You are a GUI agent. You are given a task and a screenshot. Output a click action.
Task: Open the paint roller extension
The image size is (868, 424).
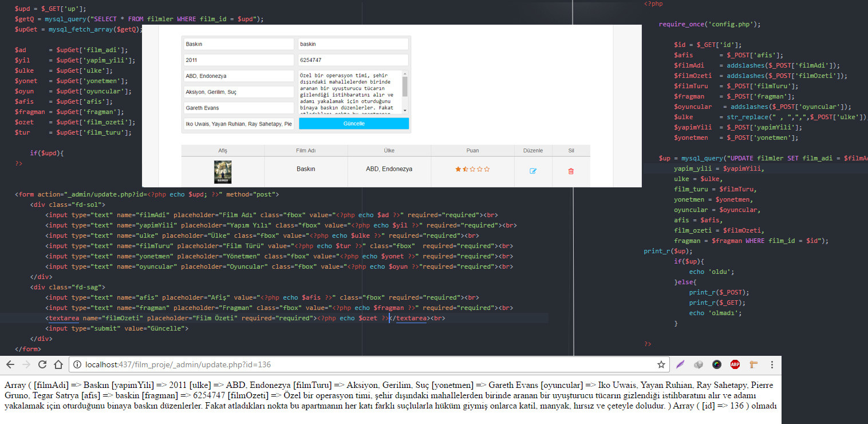pos(753,364)
